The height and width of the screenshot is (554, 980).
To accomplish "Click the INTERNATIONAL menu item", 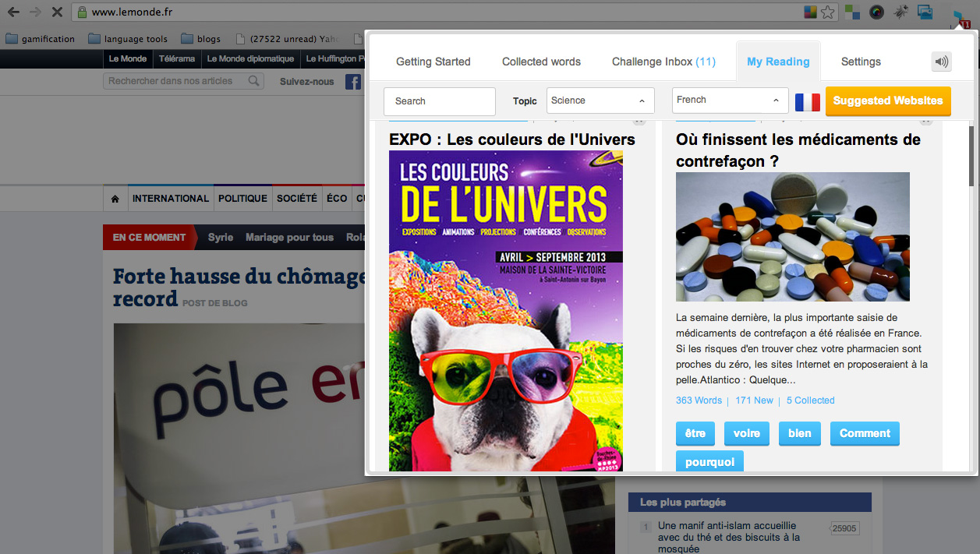I will pos(171,199).
